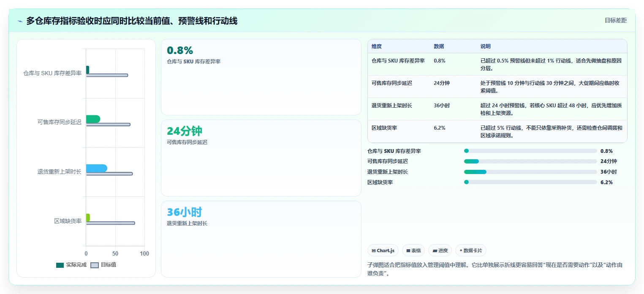
Task: Click the 24分钟 value beside the progress bar
Action: (x=609, y=161)
